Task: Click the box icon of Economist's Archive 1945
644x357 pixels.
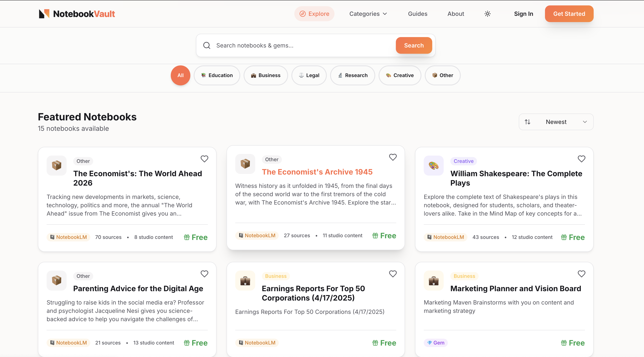Action: pos(245,164)
